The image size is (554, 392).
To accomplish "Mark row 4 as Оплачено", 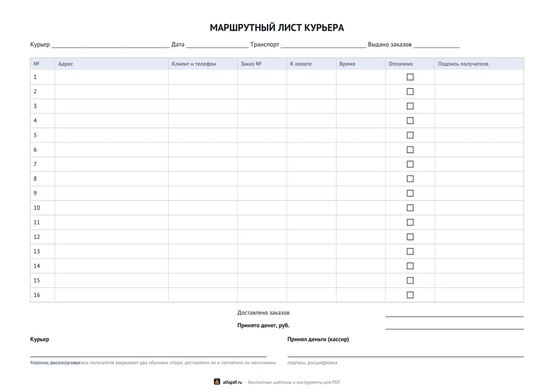I will click(410, 121).
